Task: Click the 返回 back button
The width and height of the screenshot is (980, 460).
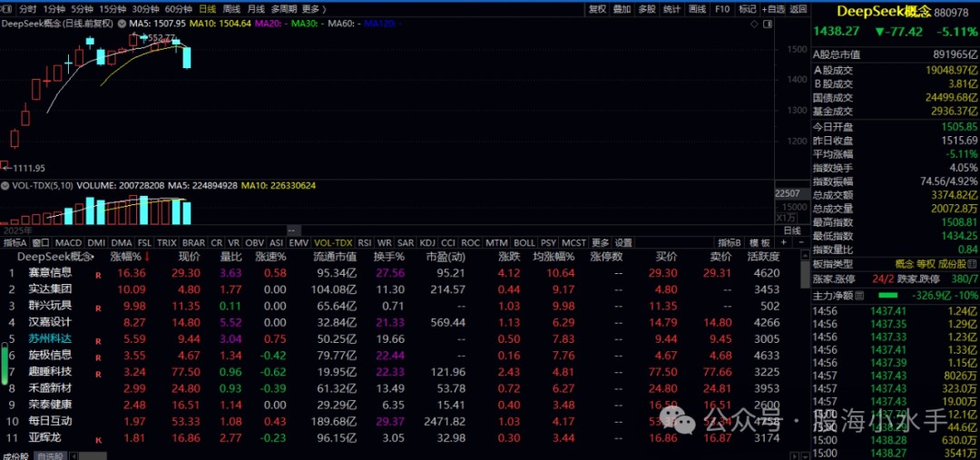Action: (799, 9)
